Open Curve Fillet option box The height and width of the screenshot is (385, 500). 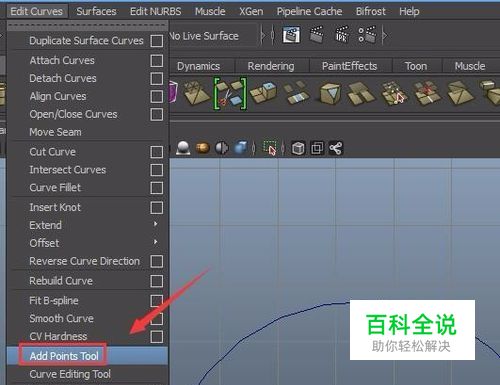point(157,188)
